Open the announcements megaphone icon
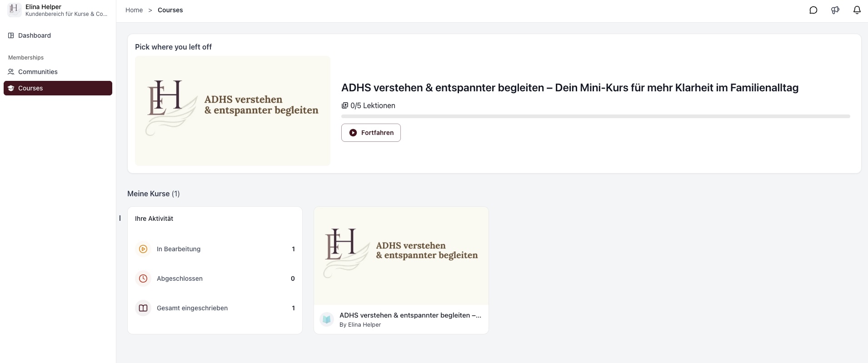Viewport: 868px width, 363px height. tap(835, 10)
